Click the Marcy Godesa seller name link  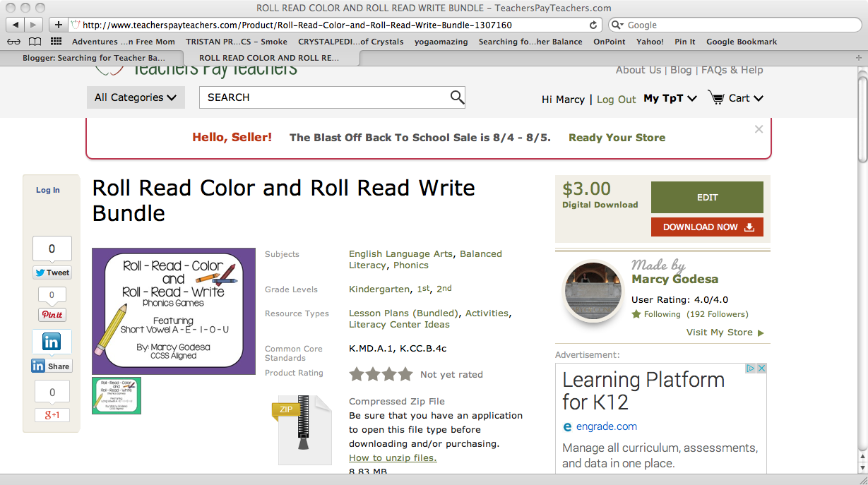point(674,280)
